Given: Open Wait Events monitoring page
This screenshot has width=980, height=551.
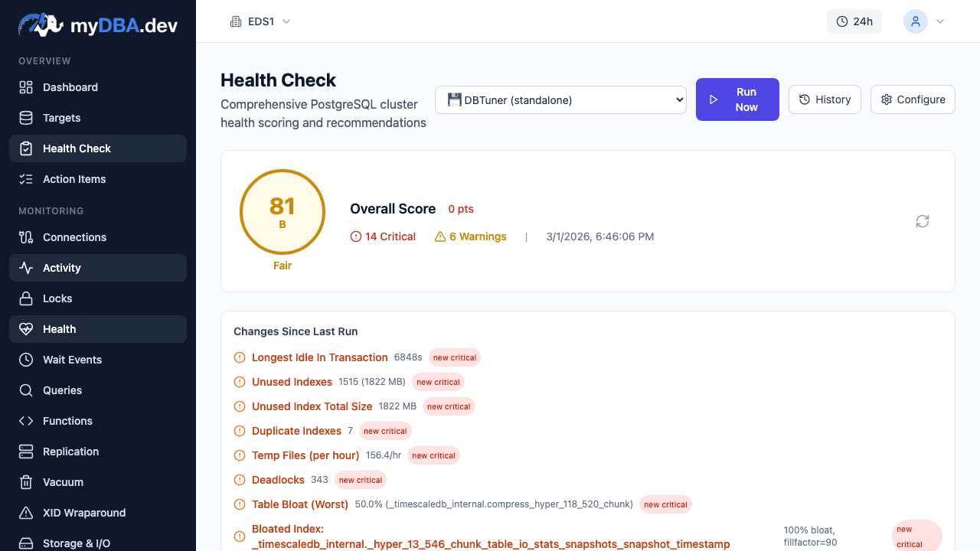Looking at the screenshot, I should (x=72, y=360).
